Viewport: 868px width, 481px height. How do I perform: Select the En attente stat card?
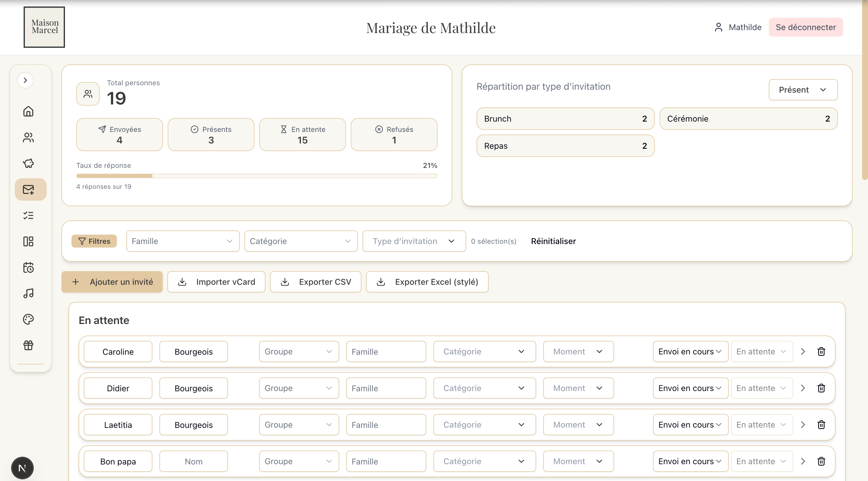tap(302, 134)
